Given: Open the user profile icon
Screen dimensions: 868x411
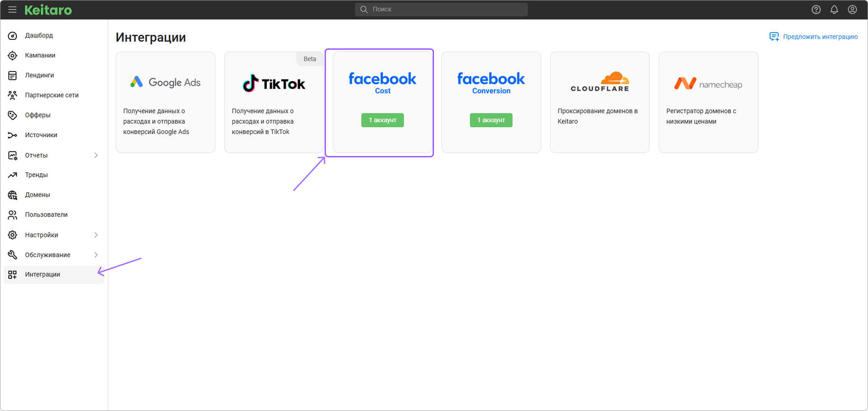Looking at the screenshot, I should pos(852,9).
